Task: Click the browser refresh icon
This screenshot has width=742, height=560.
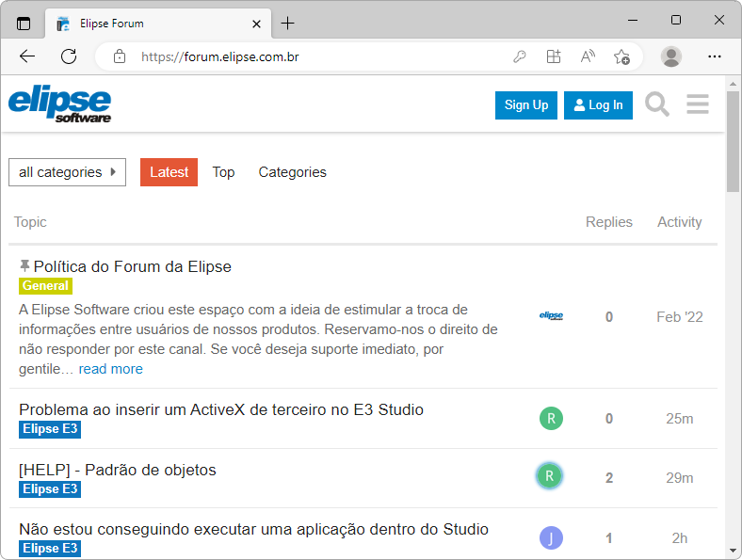Action: [69, 56]
